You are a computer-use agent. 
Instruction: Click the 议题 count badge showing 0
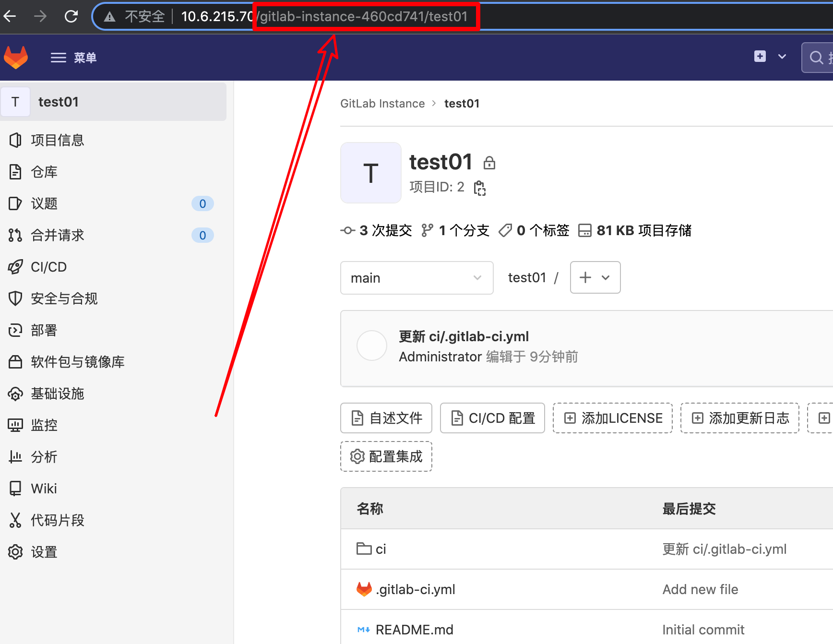point(202,203)
